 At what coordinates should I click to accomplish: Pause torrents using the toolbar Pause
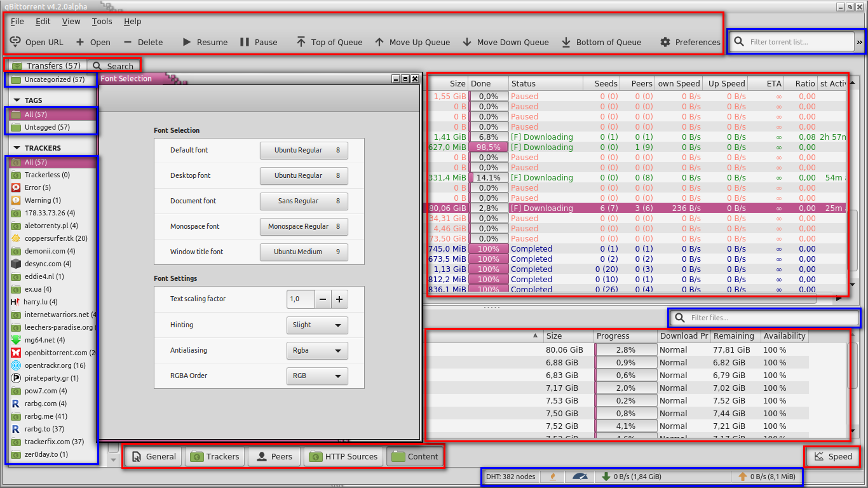(x=259, y=42)
